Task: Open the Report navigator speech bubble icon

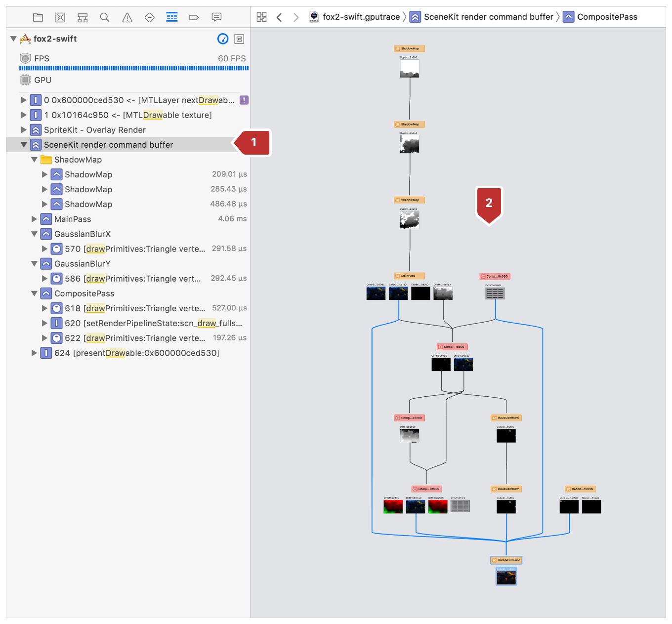Action: click(216, 17)
